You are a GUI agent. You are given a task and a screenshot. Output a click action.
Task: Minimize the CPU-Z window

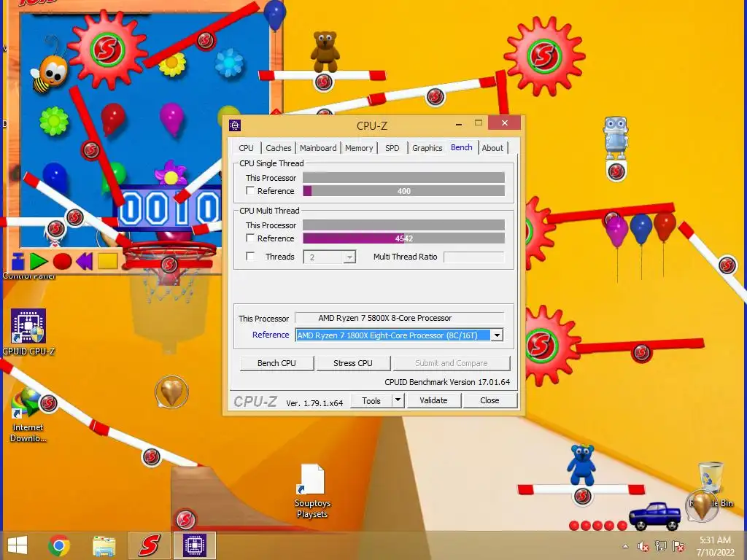click(x=459, y=124)
